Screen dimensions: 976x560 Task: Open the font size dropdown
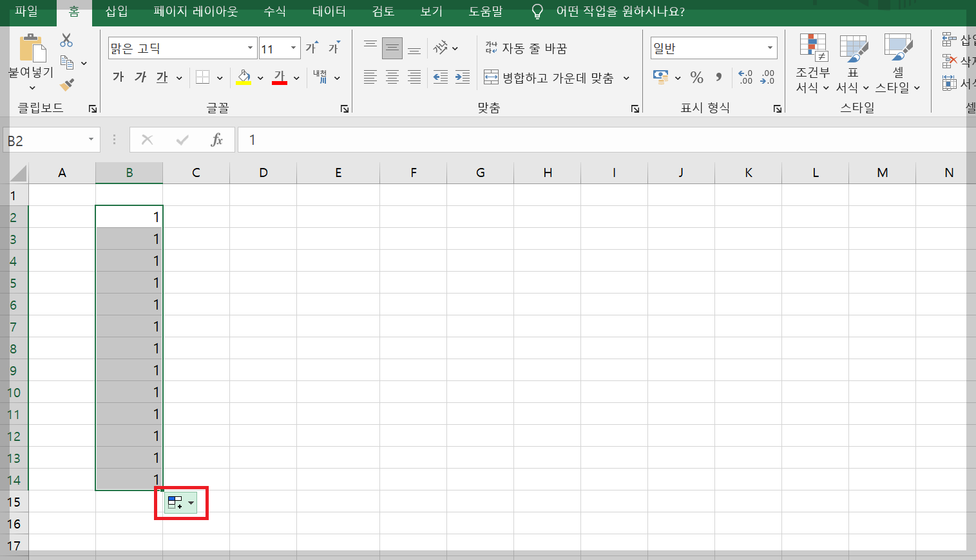coord(294,48)
